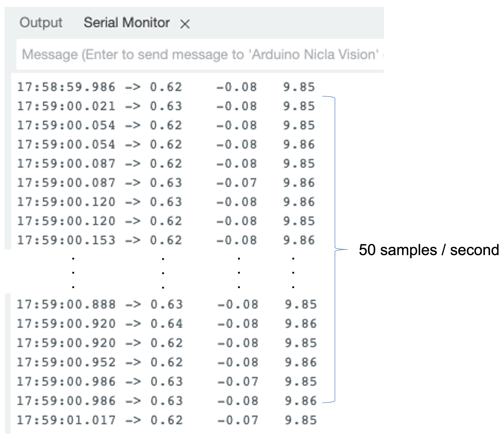Viewport: 504px width, 439px height.
Task: Select the Serial Monitor tab
Action: point(126,23)
